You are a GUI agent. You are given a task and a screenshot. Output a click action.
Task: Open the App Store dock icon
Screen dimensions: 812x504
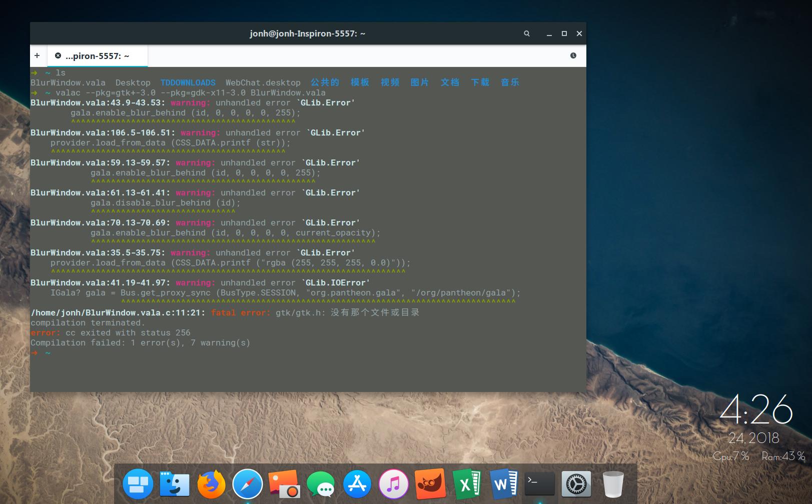coord(357,484)
